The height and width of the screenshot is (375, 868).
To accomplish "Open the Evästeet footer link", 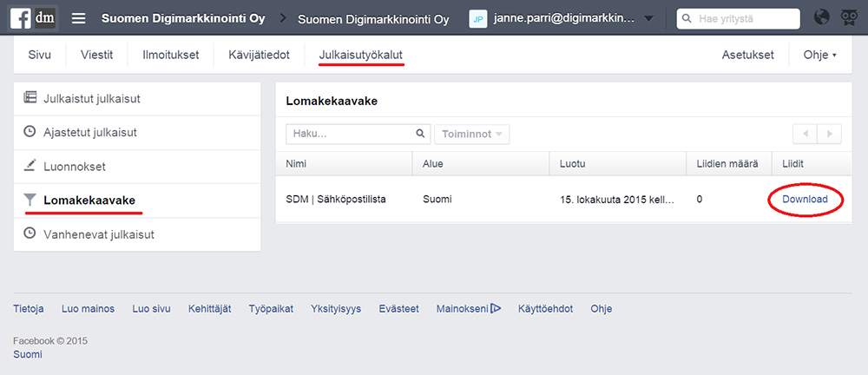I will pyautogui.click(x=398, y=308).
